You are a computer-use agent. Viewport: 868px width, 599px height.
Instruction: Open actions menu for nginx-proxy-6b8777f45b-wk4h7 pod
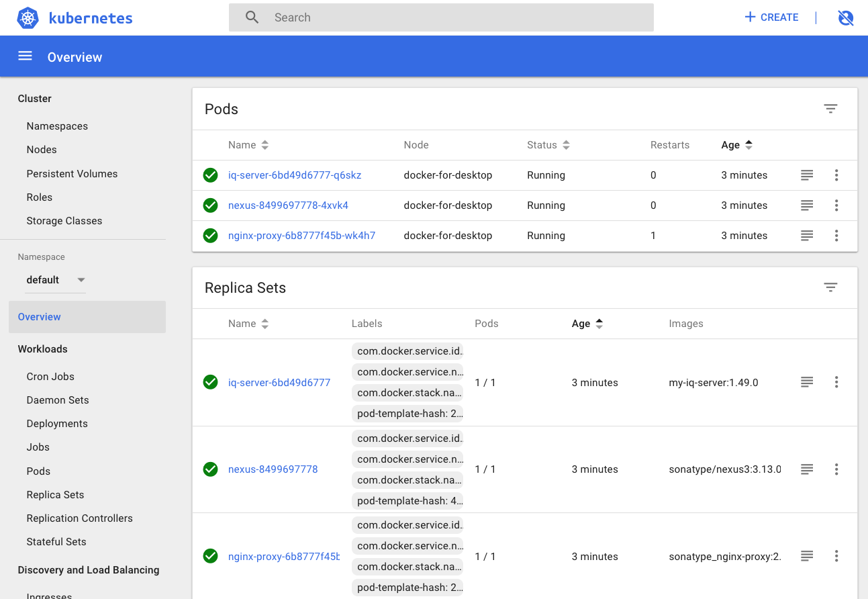(x=836, y=236)
